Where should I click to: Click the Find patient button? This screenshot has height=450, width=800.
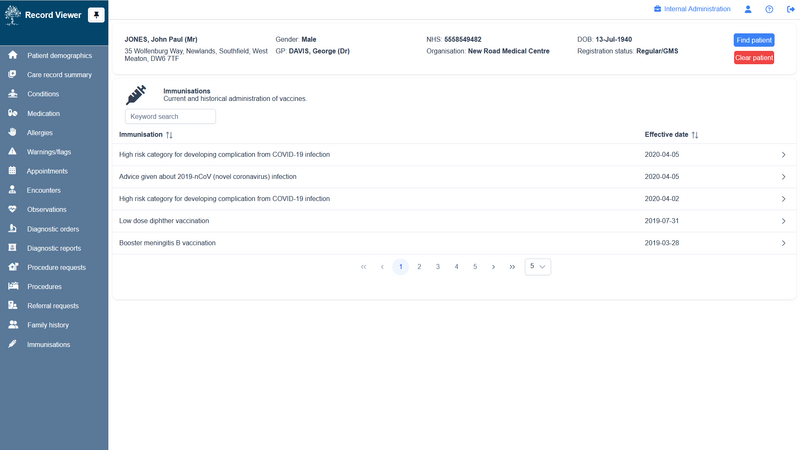coord(754,40)
